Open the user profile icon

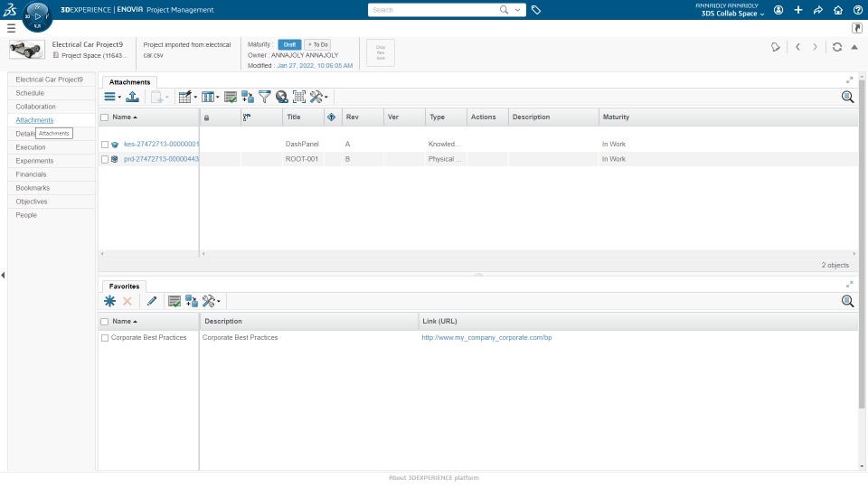click(x=778, y=10)
